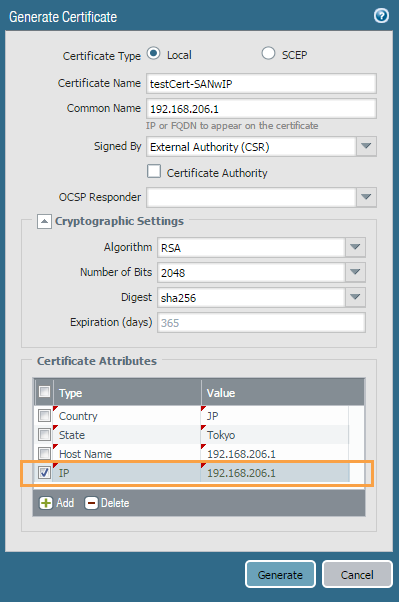The image size is (399, 602).
Task: Click the Host Name type cell
Action: click(127, 453)
